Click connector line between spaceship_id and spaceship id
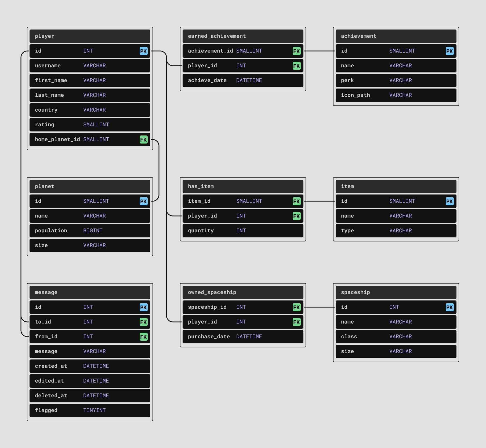Image resolution: width=486 pixels, height=448 pixels. pos(320,307)
